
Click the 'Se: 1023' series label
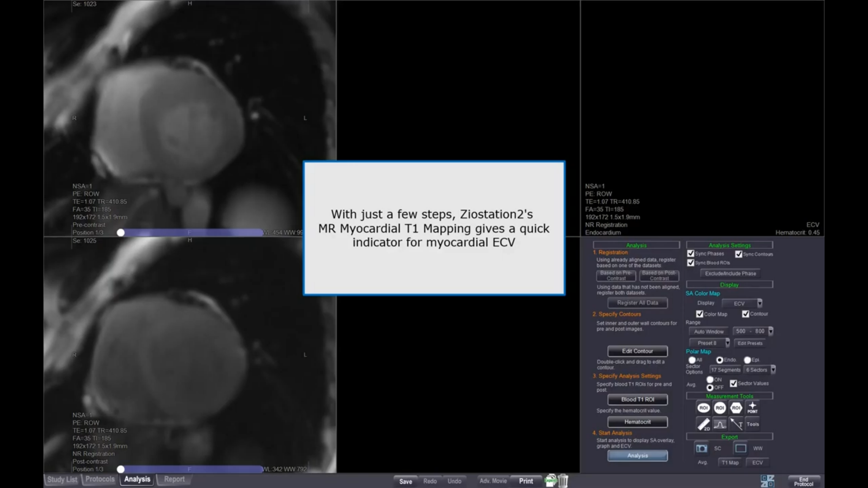(84, 4)
